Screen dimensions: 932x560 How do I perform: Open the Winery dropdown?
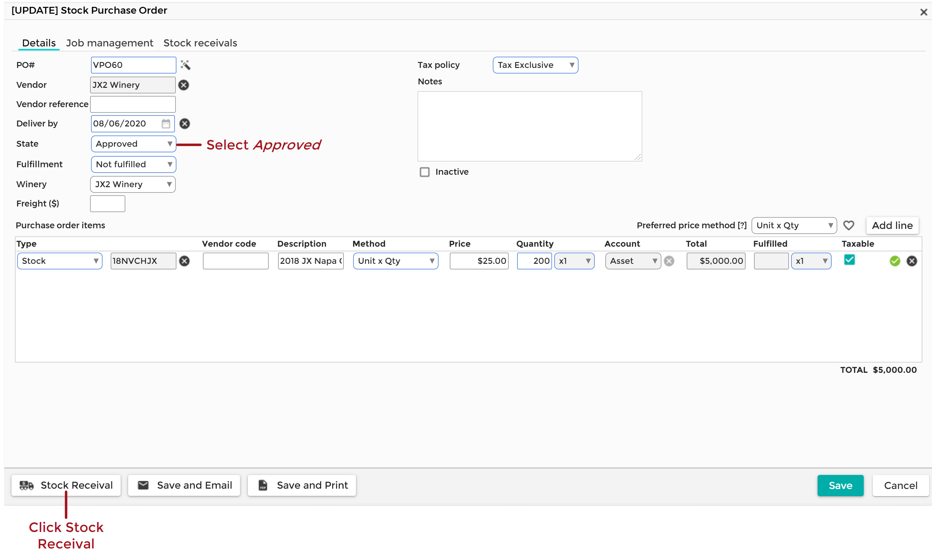point(133,184)
